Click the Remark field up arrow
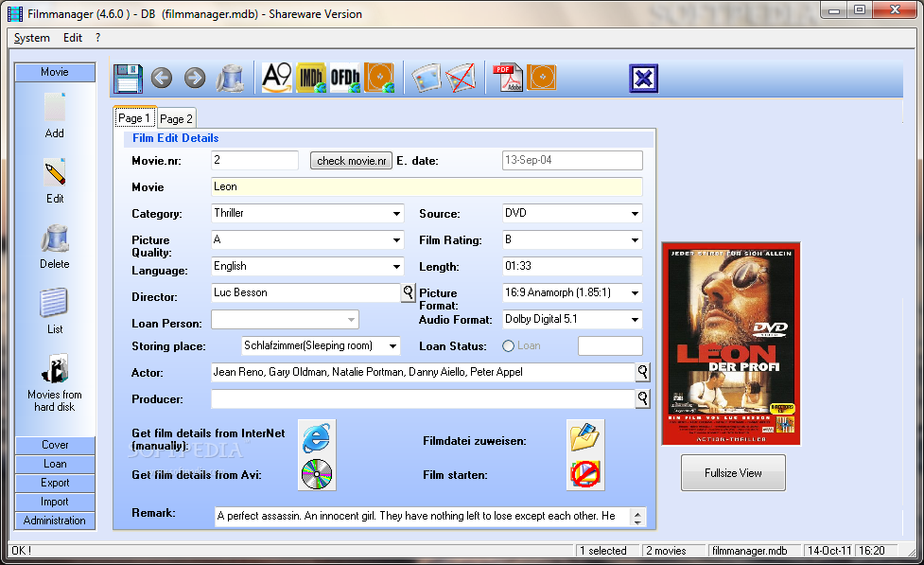 pyautogui.click(x=637, y=513)
